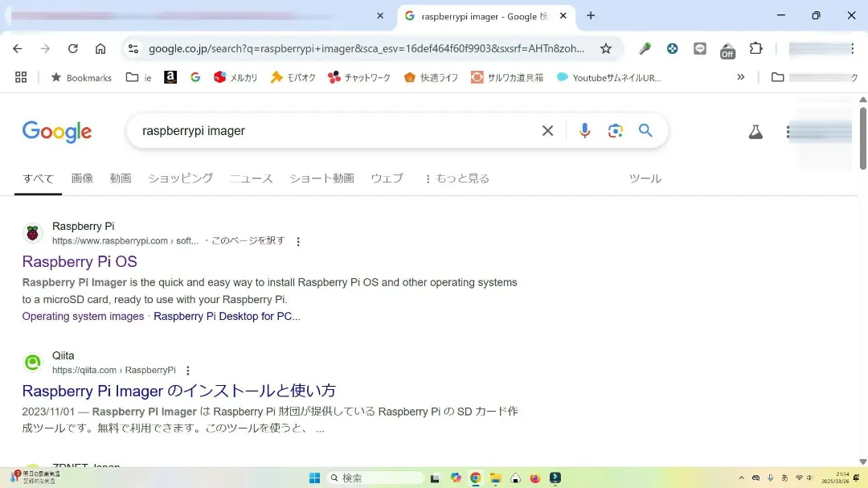Switch to ウェブ tab
This screenshot has width=868, height=488.
(x=387, y=178)
